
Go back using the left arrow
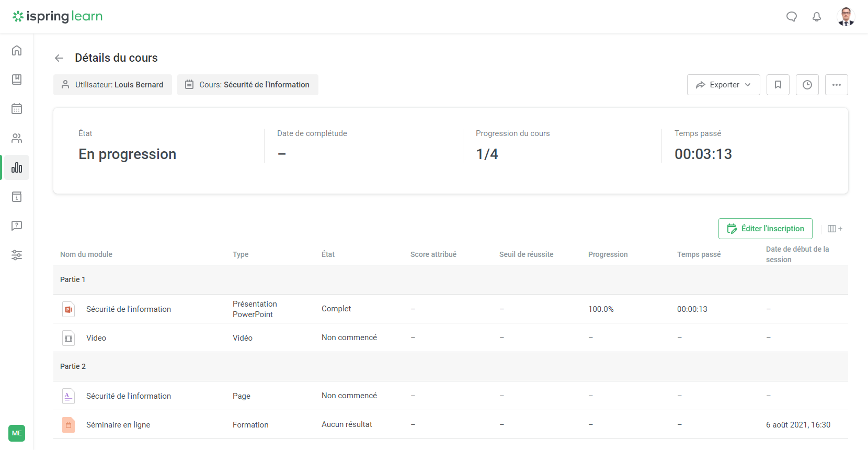[x=59, y=58]
